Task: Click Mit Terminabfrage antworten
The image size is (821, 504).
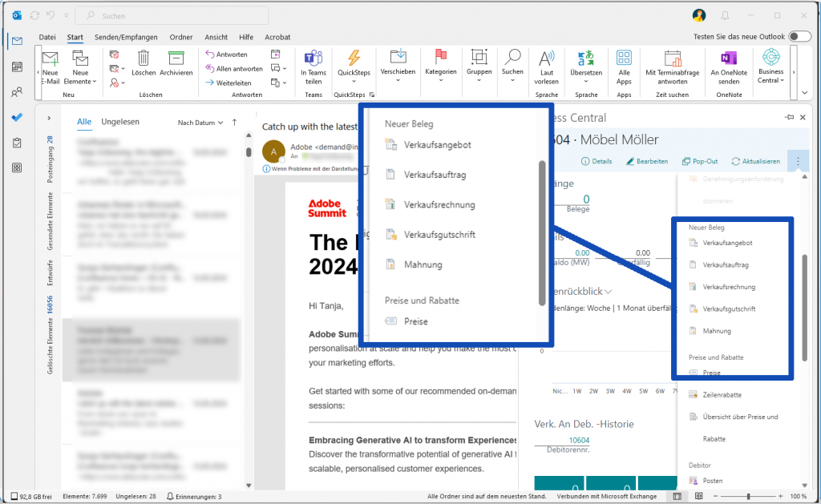Action: [673, 67]
